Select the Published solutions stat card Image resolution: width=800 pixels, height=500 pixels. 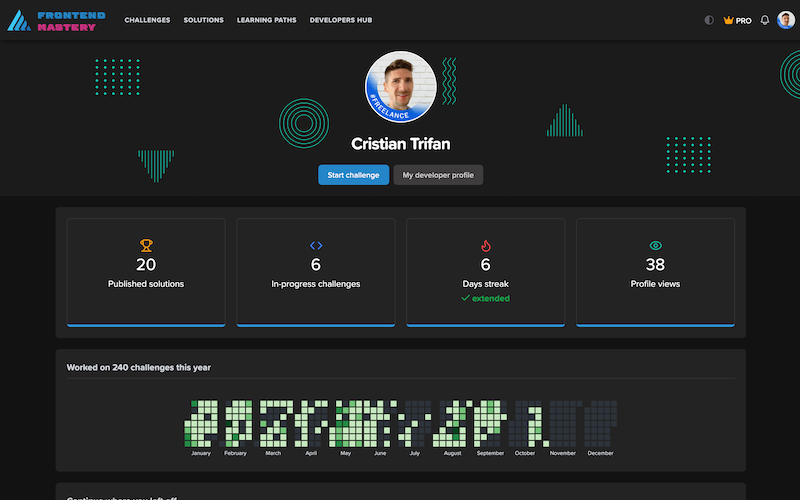(146, 272)
